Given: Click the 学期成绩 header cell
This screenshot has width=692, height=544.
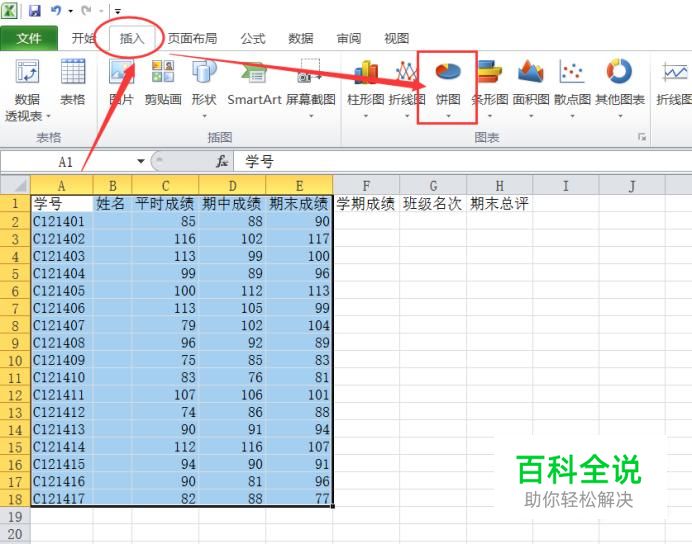Looking at the screenshot, I should click(x=366, y=203).
